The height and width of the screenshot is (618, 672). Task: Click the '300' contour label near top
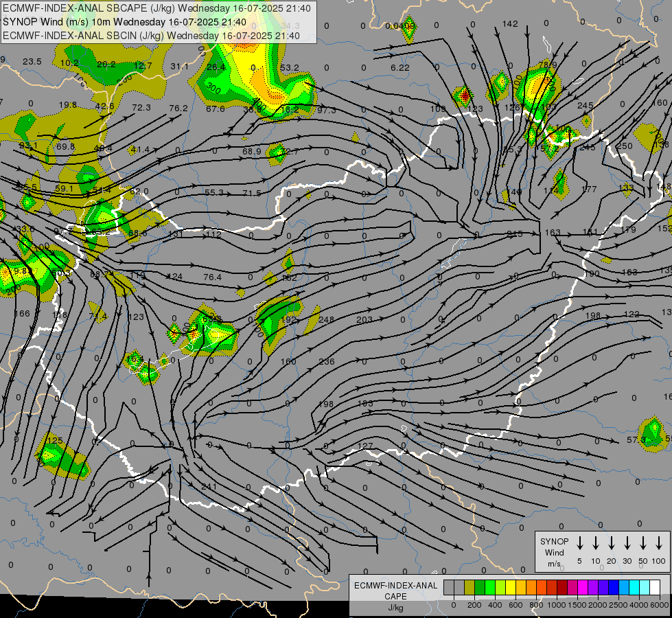213,87
